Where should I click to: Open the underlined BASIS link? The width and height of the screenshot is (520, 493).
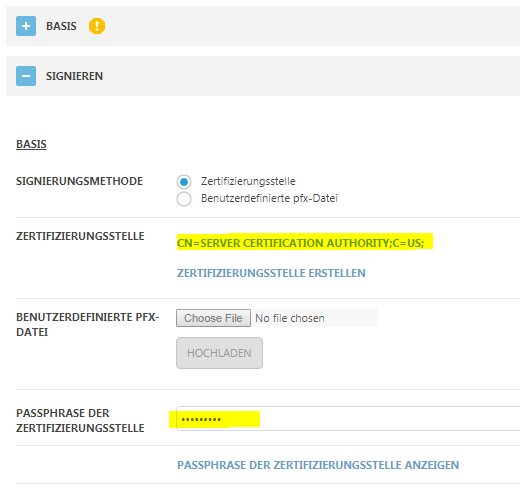click(x=31, y=144)
